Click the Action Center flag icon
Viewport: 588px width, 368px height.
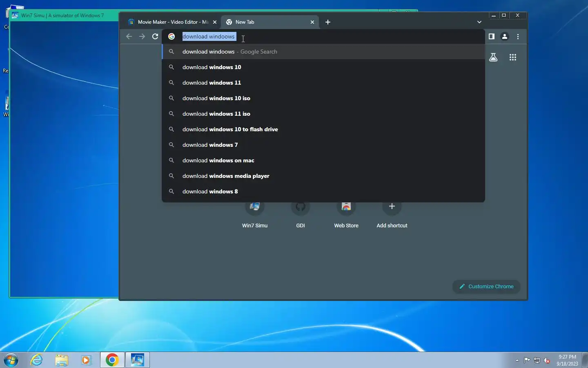point(527,361)
